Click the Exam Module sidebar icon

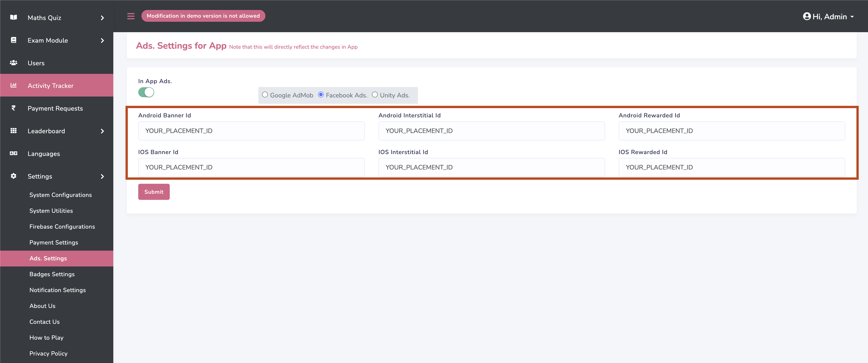click(x=13, y=40)
